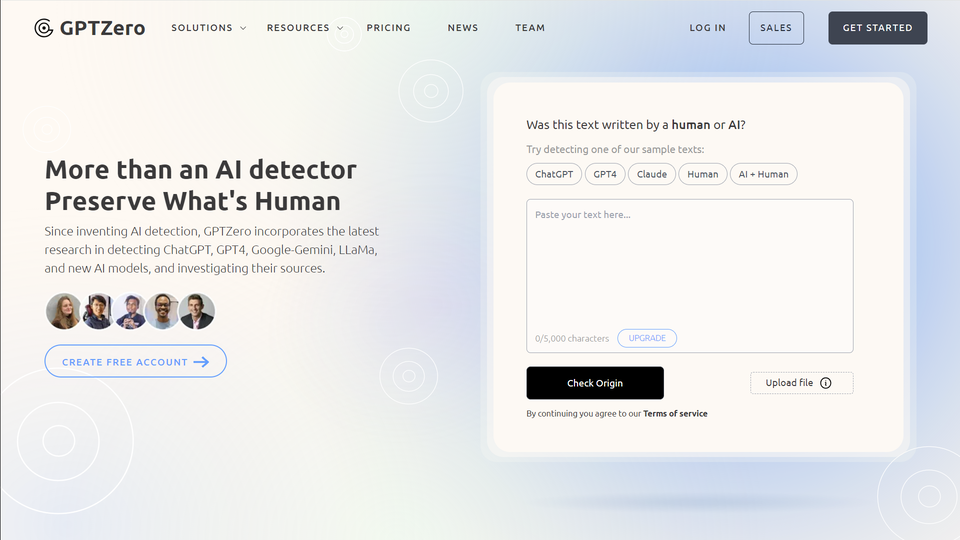Select the AI + Human sample text
960x540 pixels.
tap(763, 174)
